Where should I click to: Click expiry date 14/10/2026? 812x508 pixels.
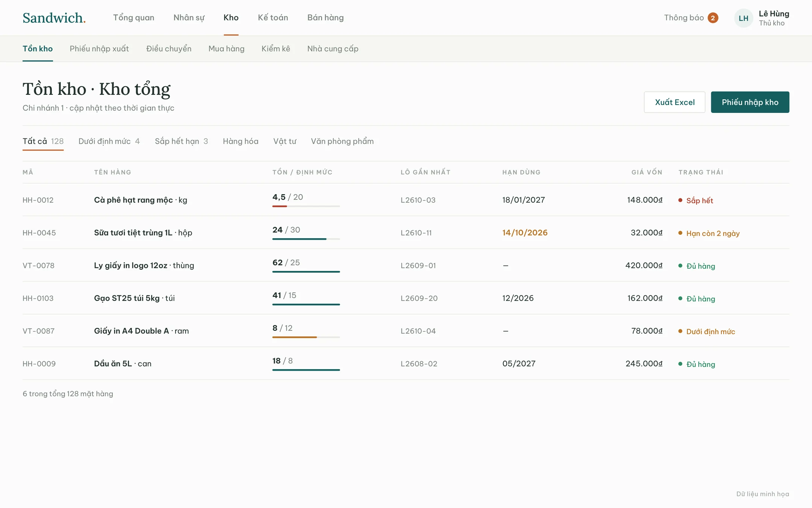pyautogui.click(x=525, y=233)
